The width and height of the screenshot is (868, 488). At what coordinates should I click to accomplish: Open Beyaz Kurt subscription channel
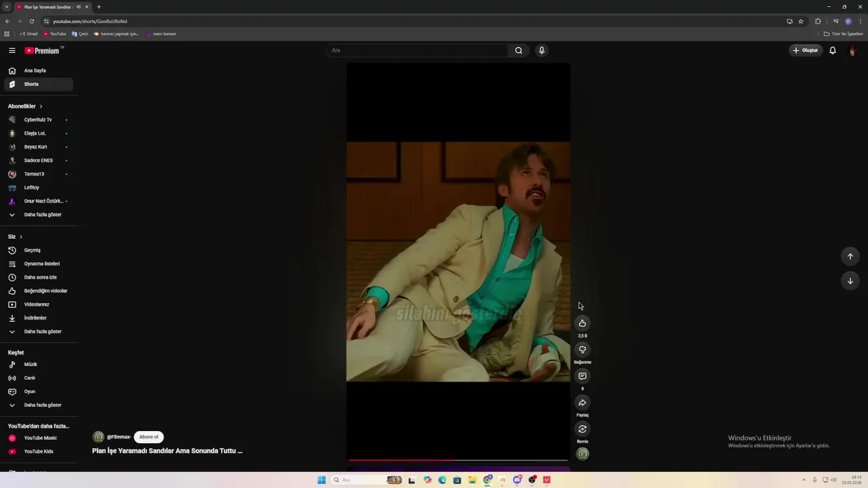(39, 147)
